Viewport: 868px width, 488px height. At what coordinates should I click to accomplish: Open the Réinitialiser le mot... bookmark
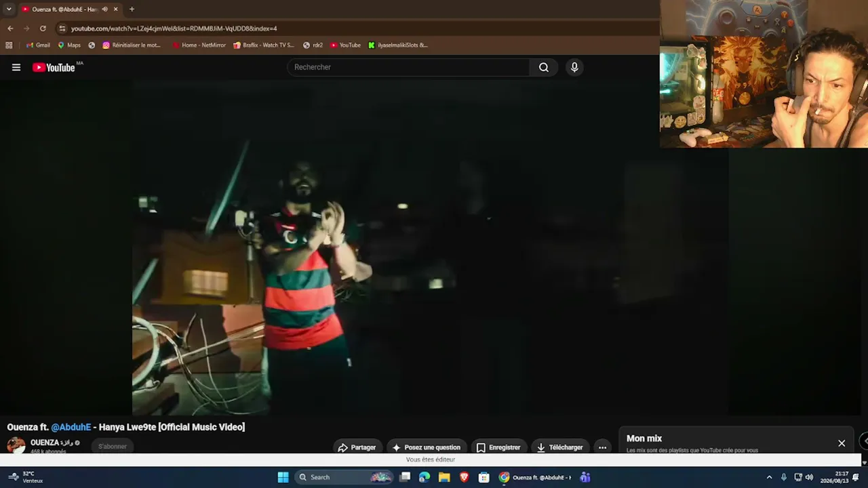tap(132, 45)
